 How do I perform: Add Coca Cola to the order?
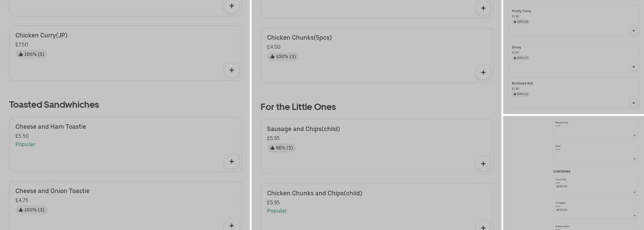(634, 192)
